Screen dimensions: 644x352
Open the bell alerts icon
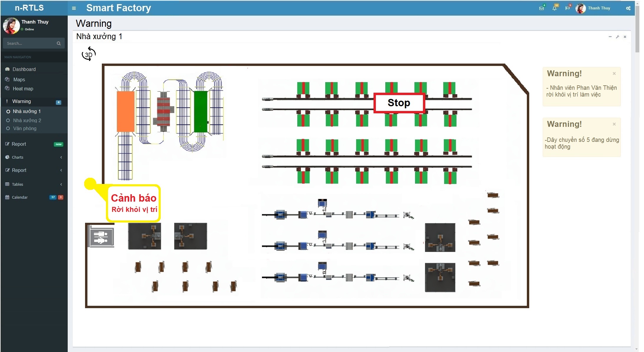[555, 8]
